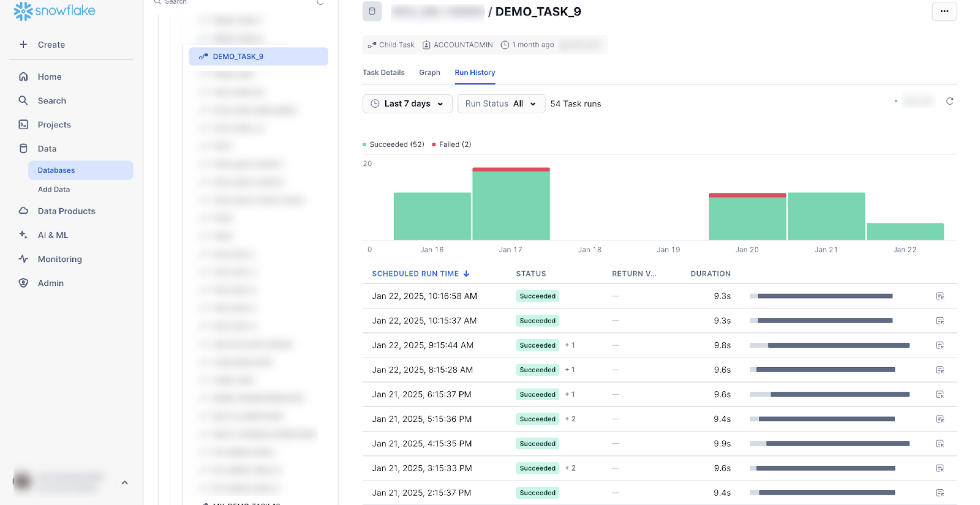Open query details icon for 10:16:58 AM run
Viewport: 980px width, 505px height.
point(940,296)
